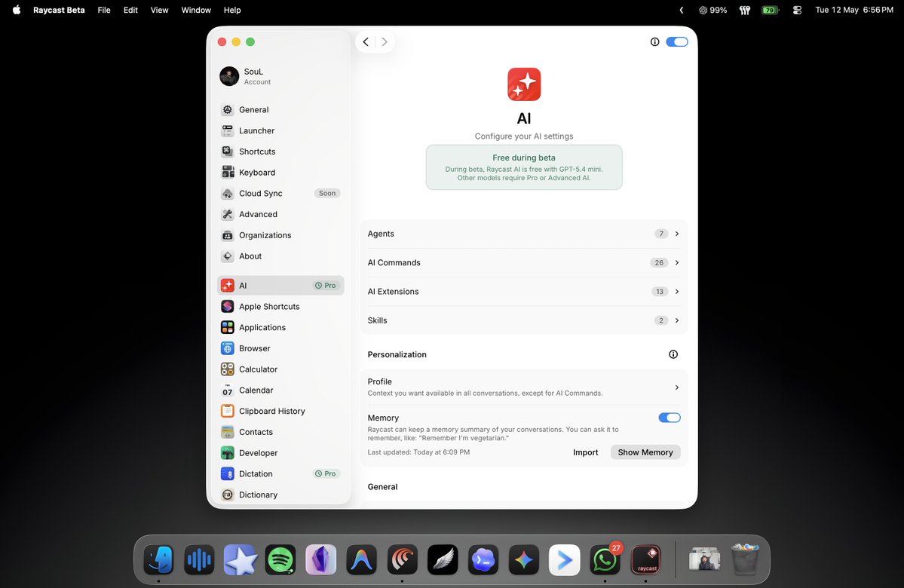Click the Show Memory button
The image size is (904, 588).
645,452
